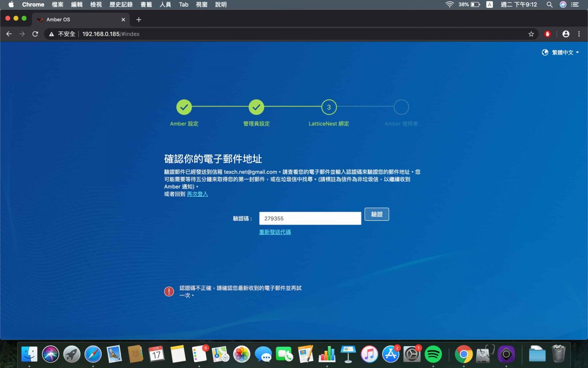Click the 管理員設定 completed step circle

256,107
